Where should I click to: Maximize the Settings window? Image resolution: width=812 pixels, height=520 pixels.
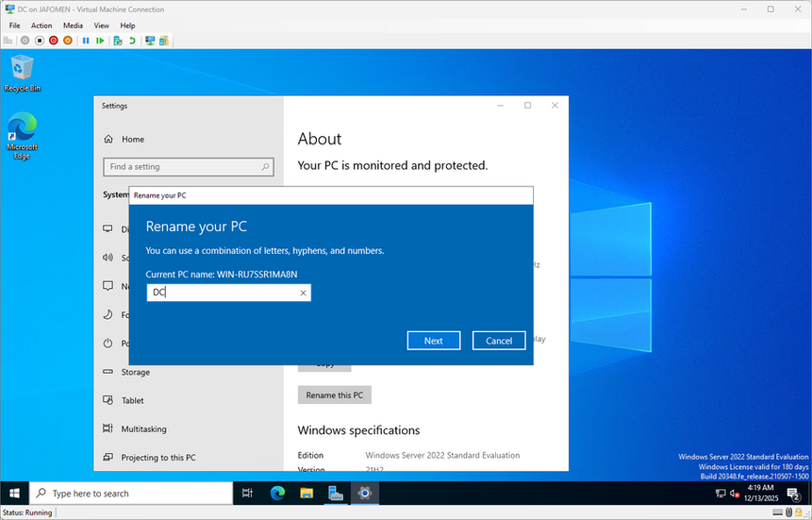tap(528, 106)
